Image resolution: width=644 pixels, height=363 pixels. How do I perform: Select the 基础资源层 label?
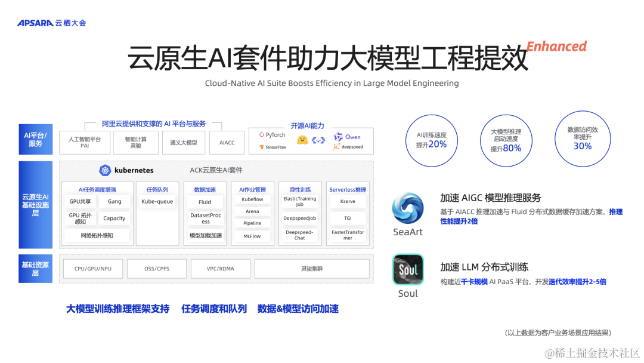click(36, 269)
